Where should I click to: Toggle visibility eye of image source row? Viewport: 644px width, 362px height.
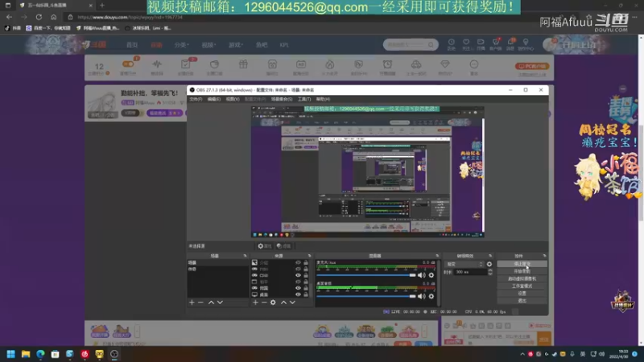pos(298,263)
